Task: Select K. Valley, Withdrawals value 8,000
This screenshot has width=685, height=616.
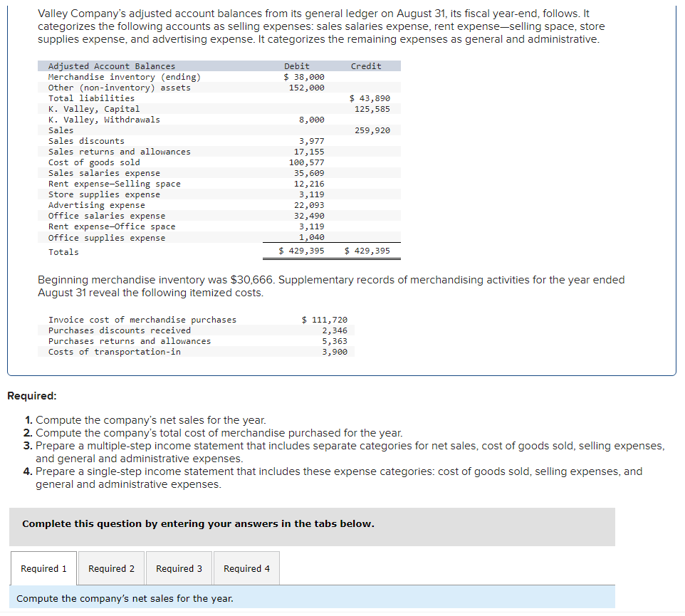Action: (x=311, y=120)
